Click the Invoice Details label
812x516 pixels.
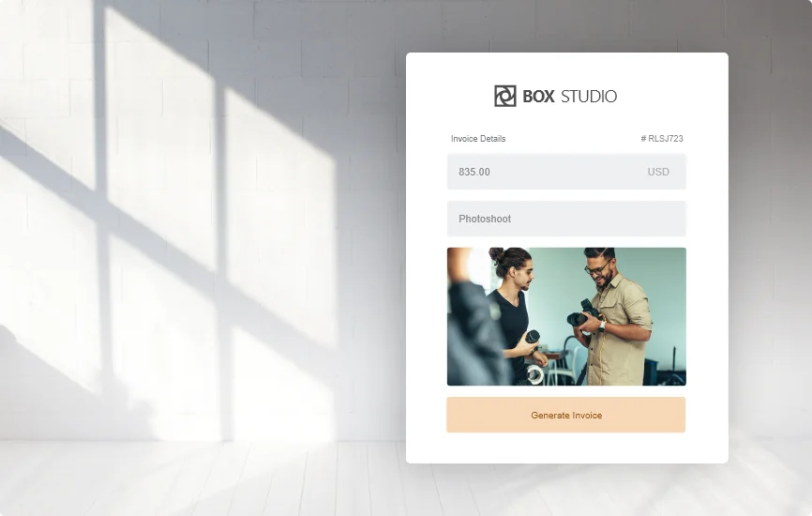[478, 139]
